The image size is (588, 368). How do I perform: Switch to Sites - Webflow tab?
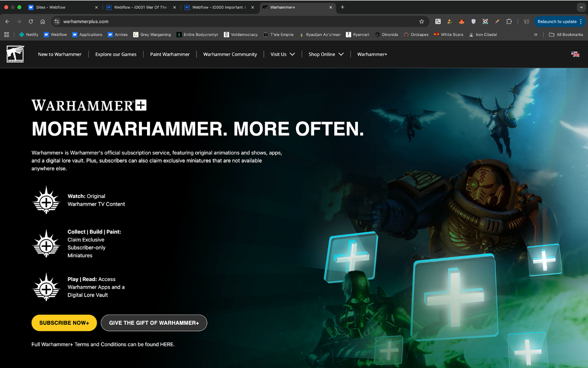coord(62,7)
